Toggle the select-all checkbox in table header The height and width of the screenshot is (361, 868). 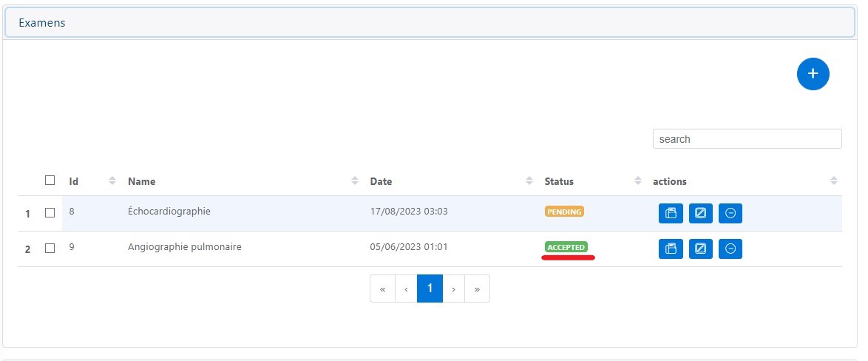click(50, 180)
